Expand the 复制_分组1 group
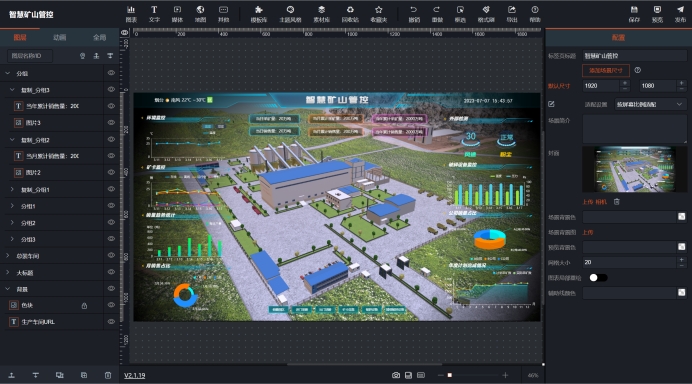The width and height of the screenshot is (692, 384). point(12,189)
